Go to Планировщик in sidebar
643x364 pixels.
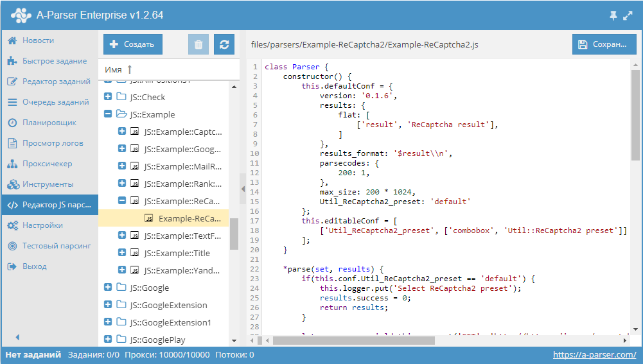49,123
